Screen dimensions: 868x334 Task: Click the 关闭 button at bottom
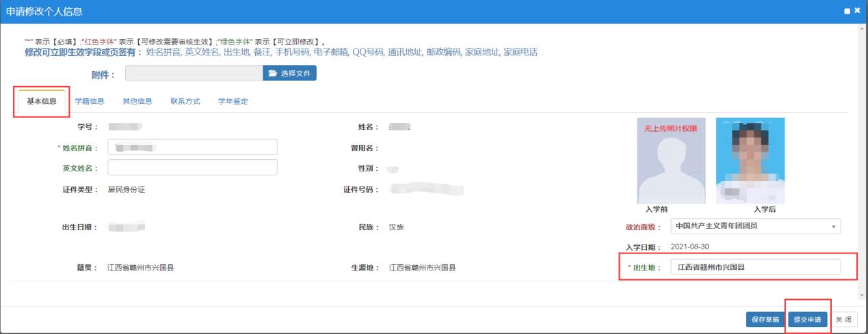tap(843, 319)
